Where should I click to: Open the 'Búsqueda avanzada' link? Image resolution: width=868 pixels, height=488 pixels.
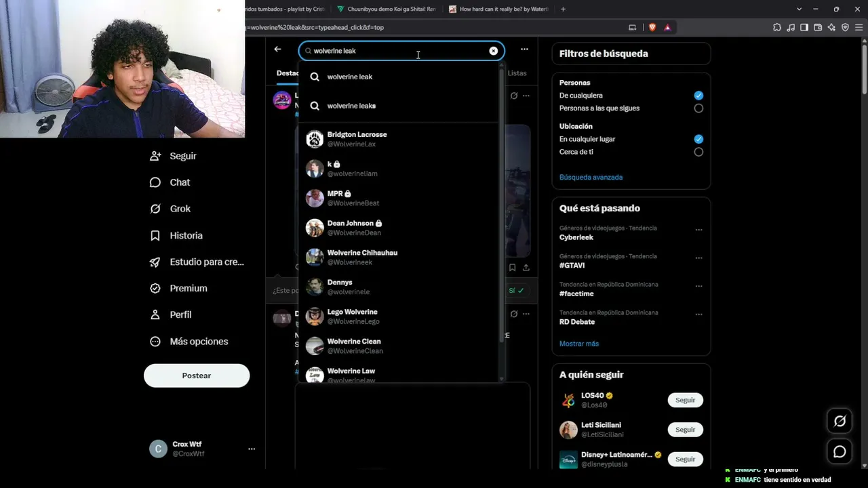tap(591, 178)
